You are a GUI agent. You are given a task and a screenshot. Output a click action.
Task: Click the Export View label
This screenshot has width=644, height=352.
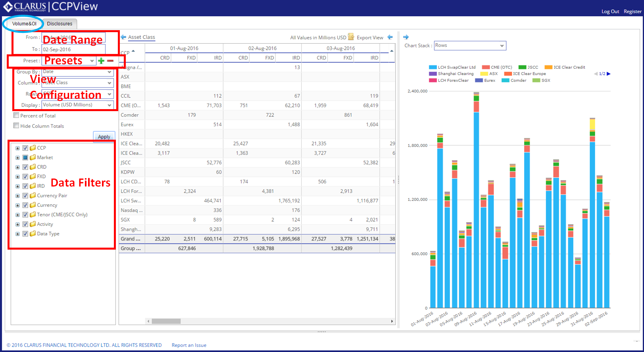coord(370,38)
